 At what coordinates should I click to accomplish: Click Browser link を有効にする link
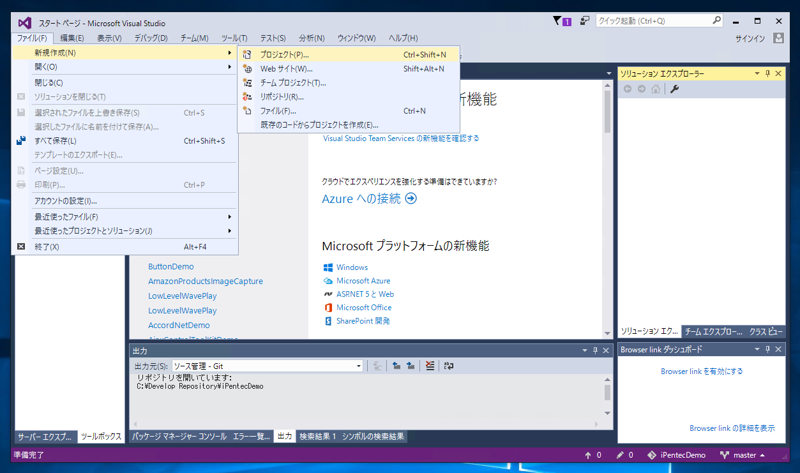(x=702, y=371)
